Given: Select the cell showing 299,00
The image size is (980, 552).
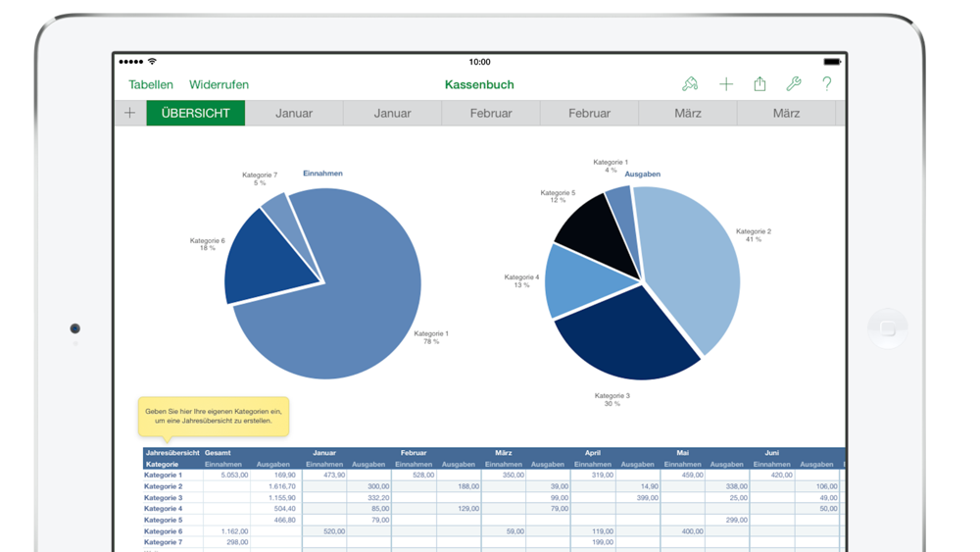Looking at the screenshot, I should click(x=727, y=520).
